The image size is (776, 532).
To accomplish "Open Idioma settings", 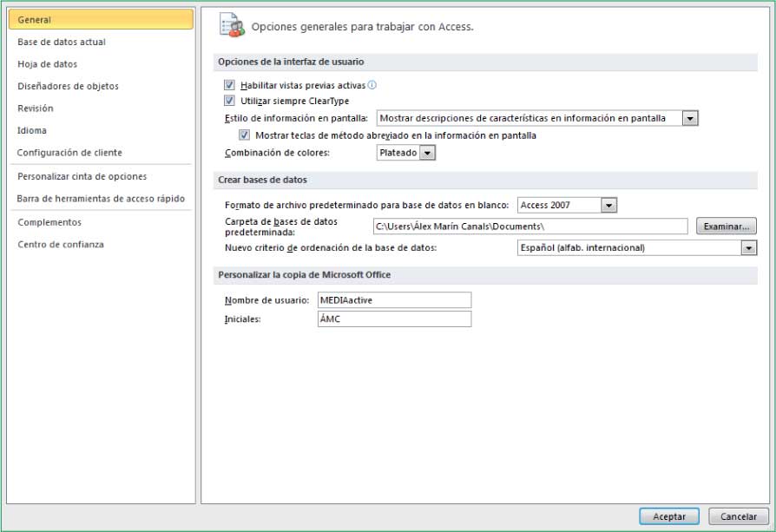I will pyautogui.click(x=32, y=130).
